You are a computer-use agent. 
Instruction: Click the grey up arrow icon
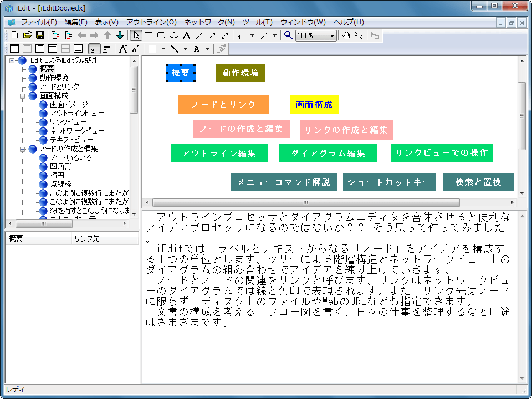107,35
